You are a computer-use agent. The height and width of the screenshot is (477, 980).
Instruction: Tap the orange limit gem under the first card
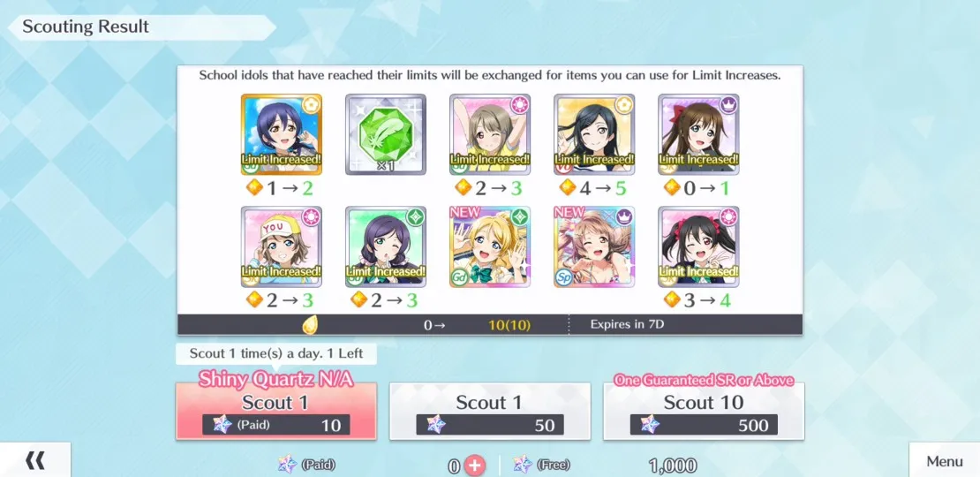[x=254, y=187]
